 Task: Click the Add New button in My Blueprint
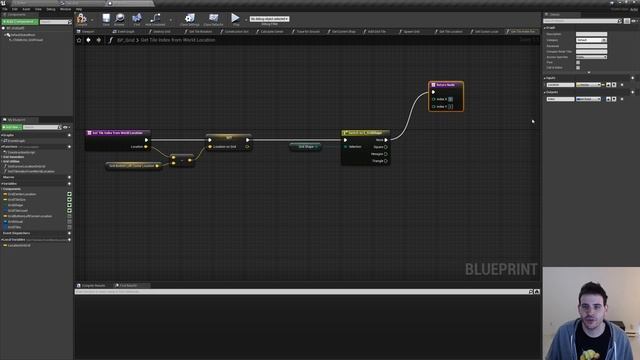[11, 127]
